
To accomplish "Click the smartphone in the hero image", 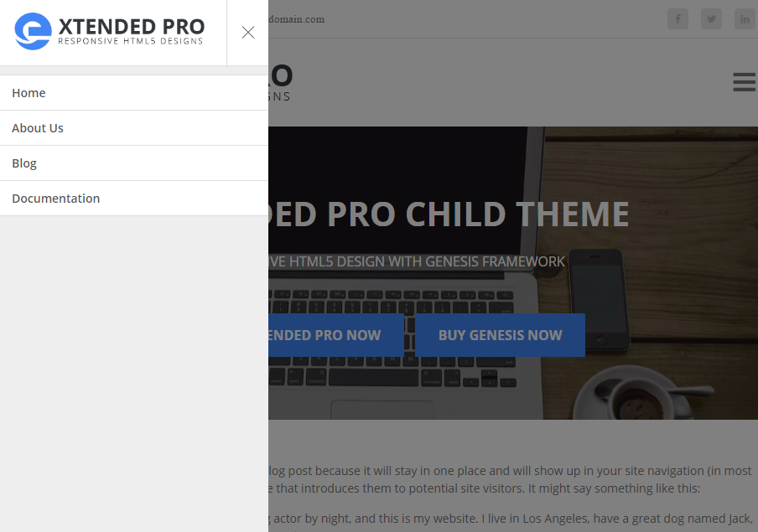I will point(599,298).
